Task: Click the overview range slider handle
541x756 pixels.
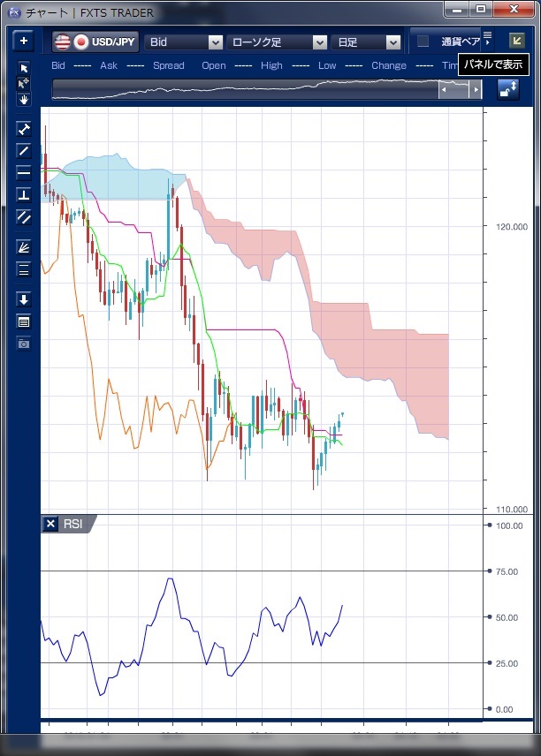Action: [455, 89]
